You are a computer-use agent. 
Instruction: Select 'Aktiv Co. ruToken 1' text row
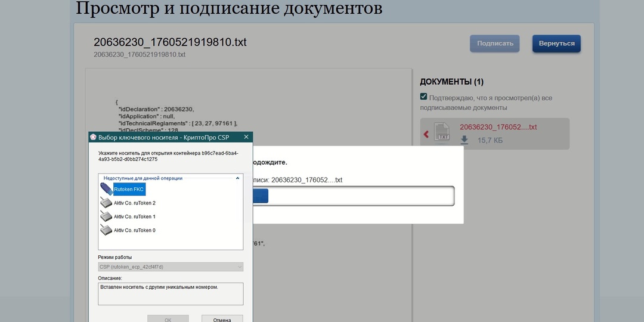click(x=135, y=216)
